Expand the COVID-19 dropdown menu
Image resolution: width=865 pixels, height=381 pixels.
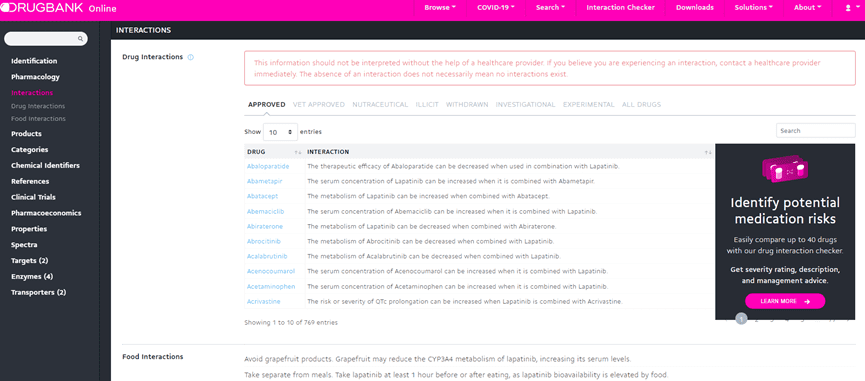[x=495, y=8]
